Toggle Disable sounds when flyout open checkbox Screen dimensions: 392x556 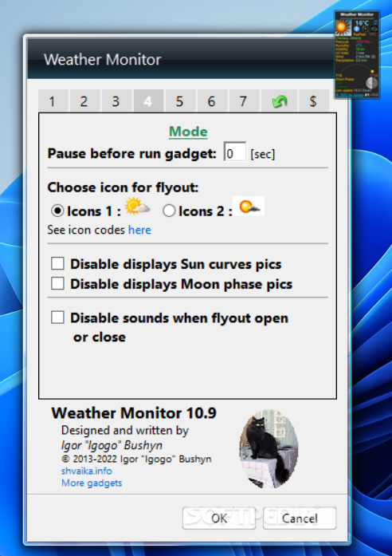pos(57,317)
